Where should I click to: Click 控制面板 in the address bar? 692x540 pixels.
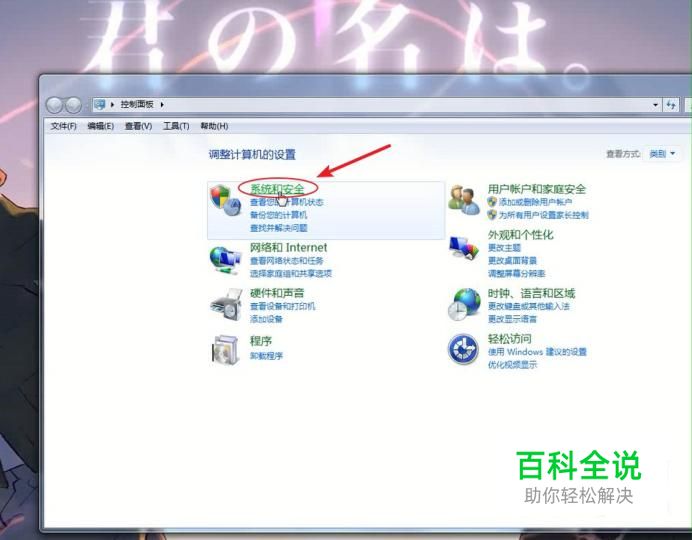click(x=137, y=105)
